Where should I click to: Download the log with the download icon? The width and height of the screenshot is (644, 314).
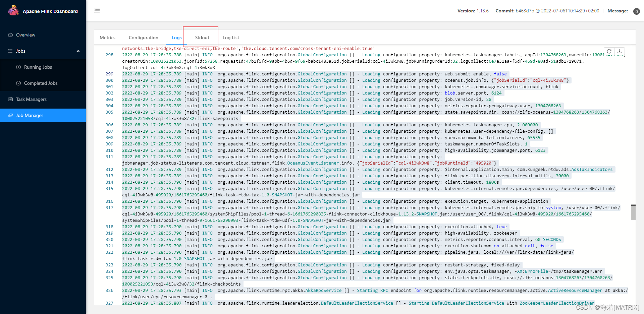(620, 51)
